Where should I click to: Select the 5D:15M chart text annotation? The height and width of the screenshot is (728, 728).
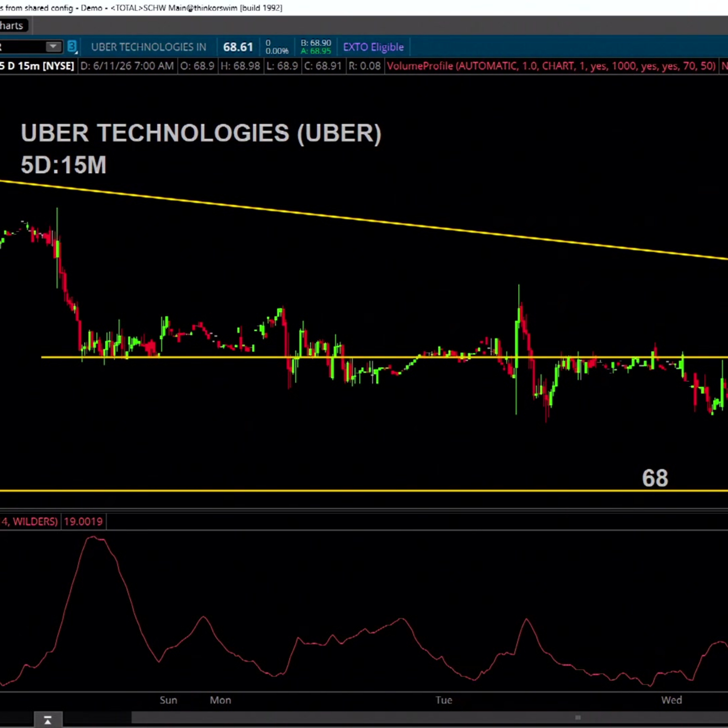(x=63, y=165)
